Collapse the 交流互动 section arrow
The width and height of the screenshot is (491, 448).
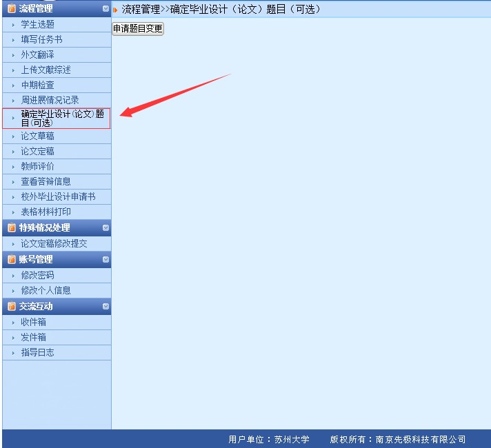pos(106,307)
